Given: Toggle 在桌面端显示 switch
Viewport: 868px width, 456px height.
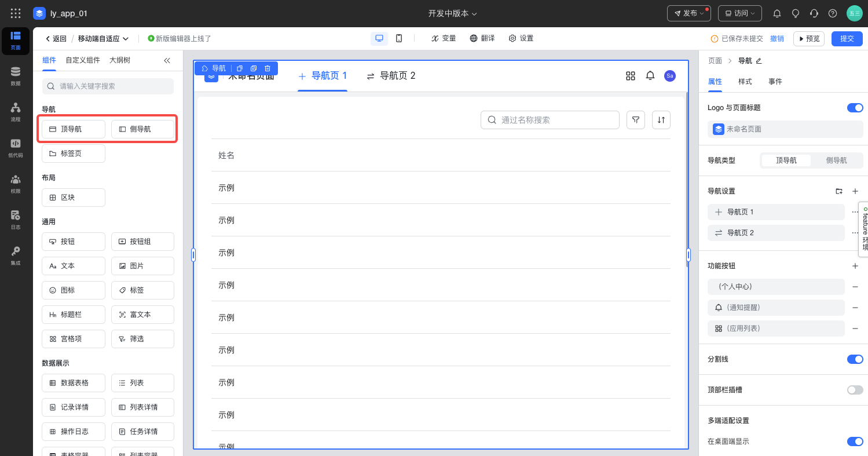Looking at the screenshot, I should [x=855, y=442].
